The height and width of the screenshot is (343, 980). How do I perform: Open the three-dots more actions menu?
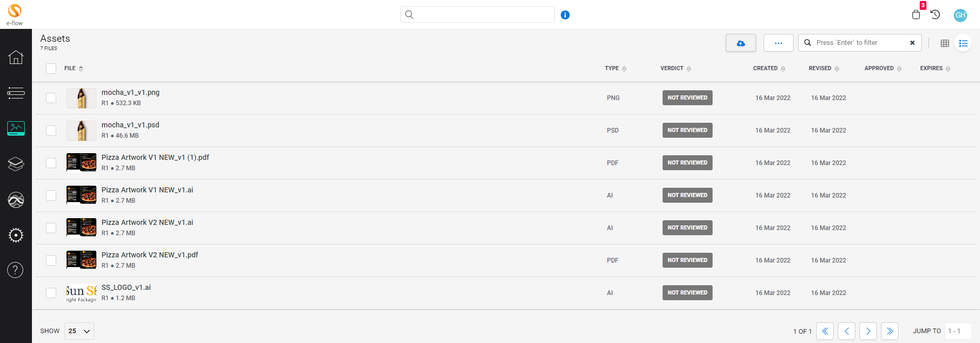[778, 43]
